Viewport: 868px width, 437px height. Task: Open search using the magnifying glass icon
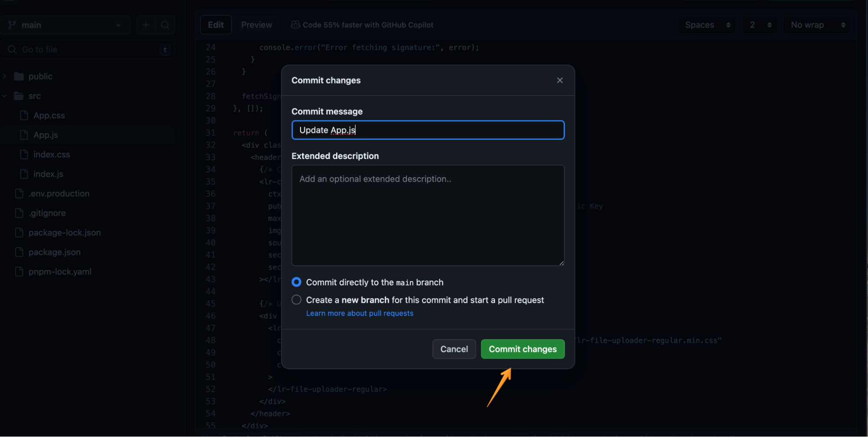pos(165,25)
